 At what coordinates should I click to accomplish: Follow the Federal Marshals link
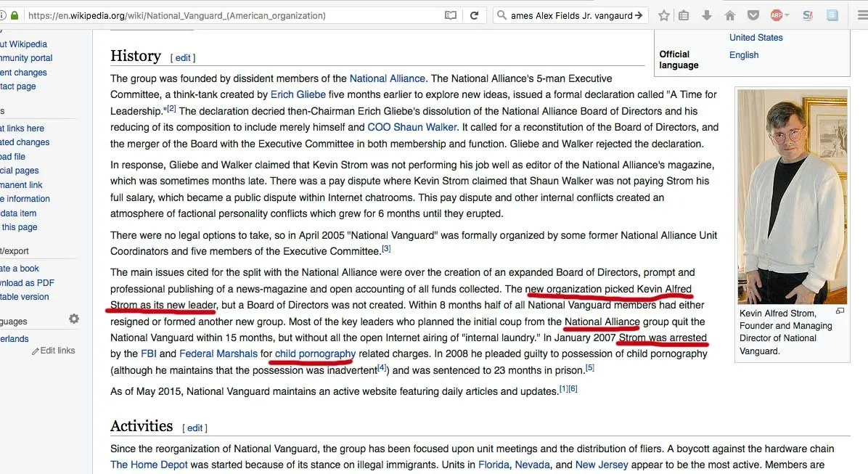pos(218,354)
